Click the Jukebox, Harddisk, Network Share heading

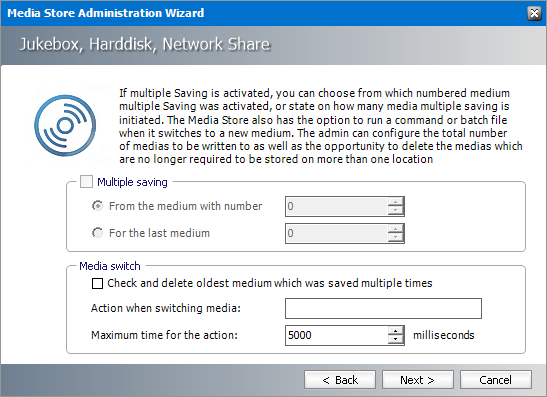[x=145, y=44]
